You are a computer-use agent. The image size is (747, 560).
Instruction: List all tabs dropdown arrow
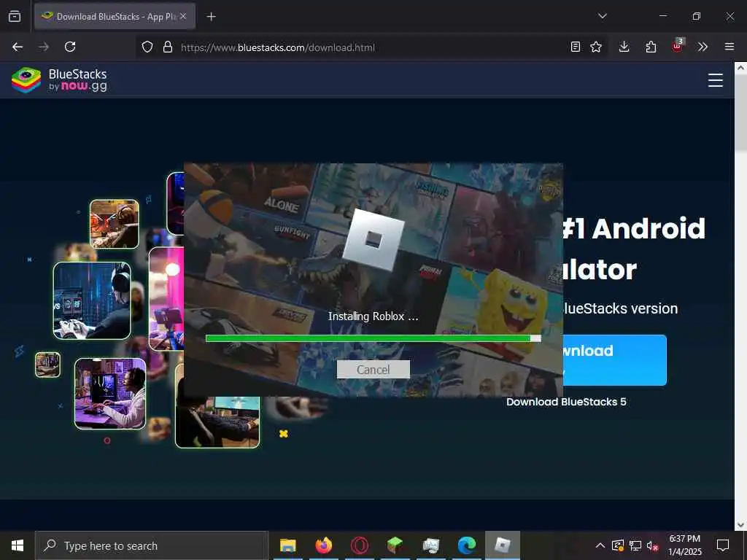pos(602,16)
